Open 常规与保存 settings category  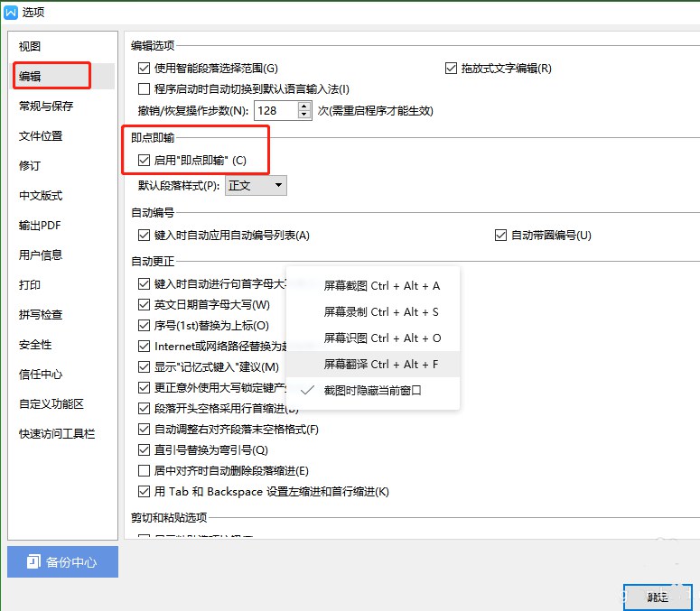tap(46, 106)
